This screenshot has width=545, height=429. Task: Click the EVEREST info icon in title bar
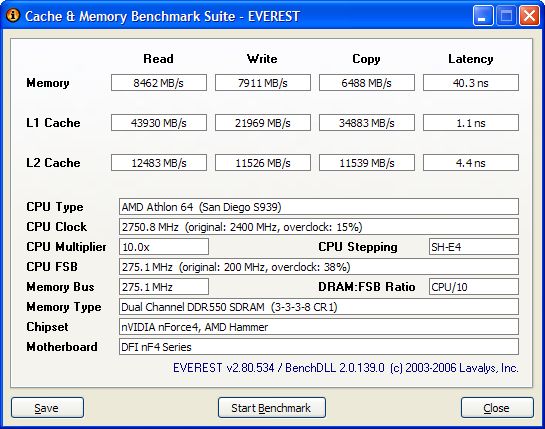13,16
